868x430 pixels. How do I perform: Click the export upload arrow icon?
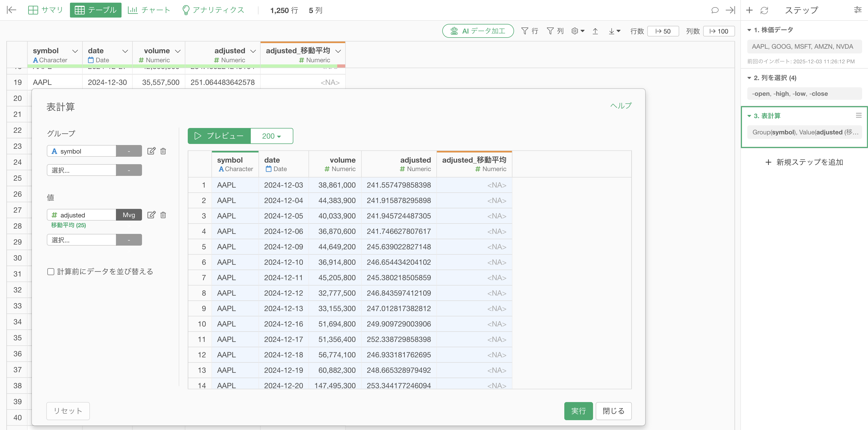click(x=595, y=31)
